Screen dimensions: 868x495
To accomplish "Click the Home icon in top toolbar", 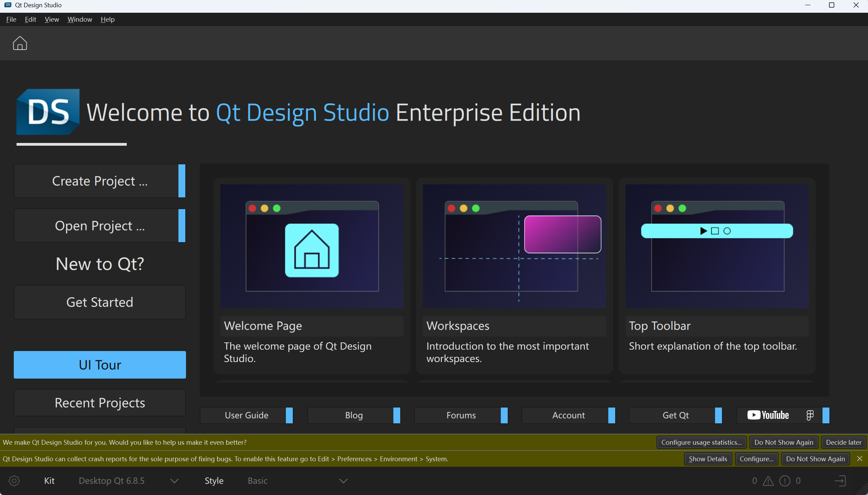I will [20, 43].
